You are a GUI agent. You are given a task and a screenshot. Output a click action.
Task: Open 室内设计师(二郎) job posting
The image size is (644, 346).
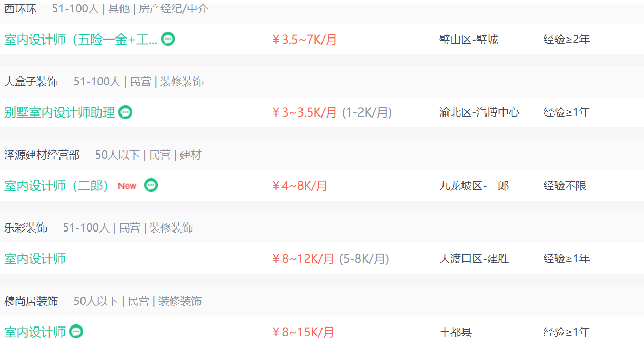pyautogui.click(x=57, y=186)
